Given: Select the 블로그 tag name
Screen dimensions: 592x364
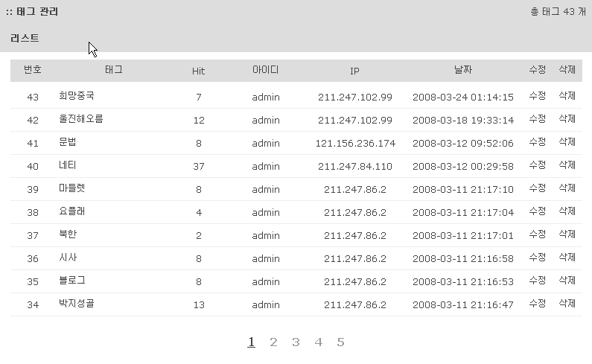Looking at the screenshot, I should click(72, 281).
